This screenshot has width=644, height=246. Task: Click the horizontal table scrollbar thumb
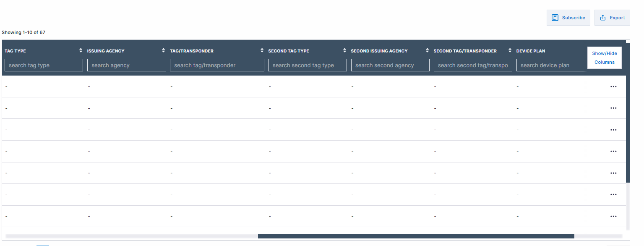coord(415,236)
